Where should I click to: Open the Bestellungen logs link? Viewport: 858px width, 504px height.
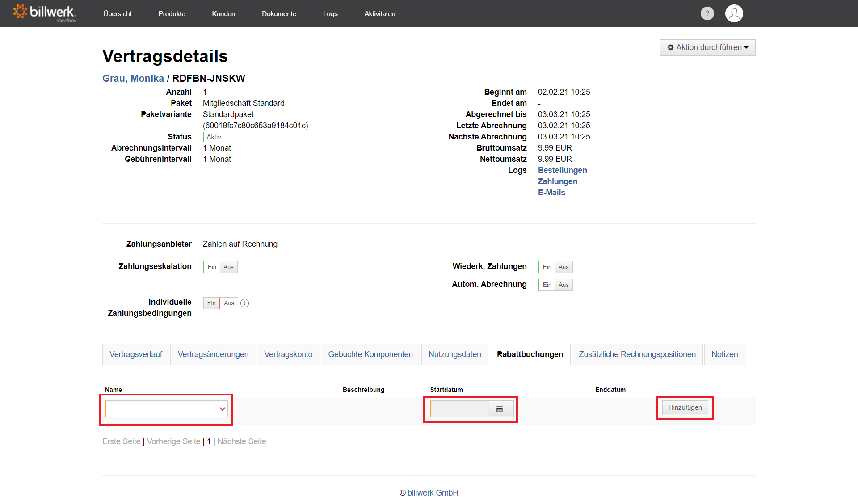[x=562, y=170]
